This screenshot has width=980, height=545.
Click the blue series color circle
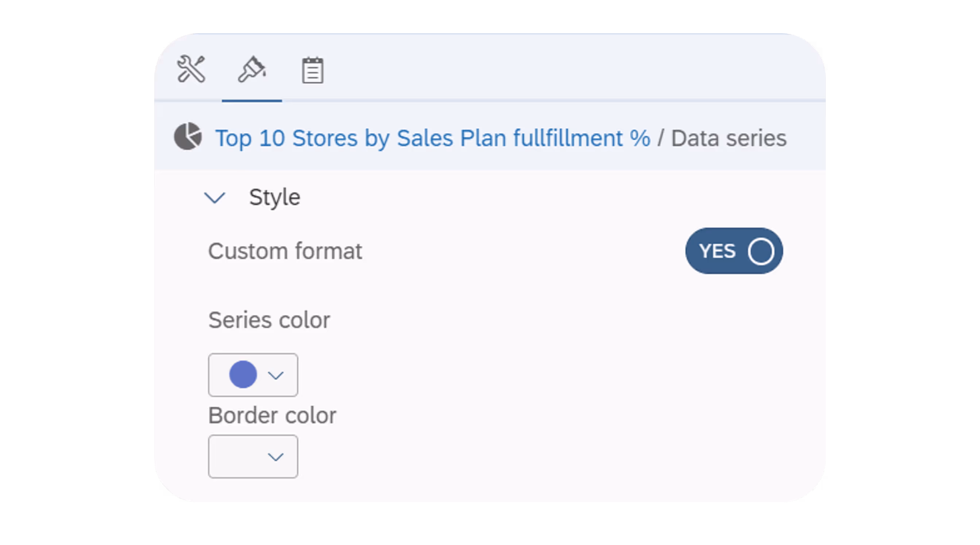coord(243,375)
